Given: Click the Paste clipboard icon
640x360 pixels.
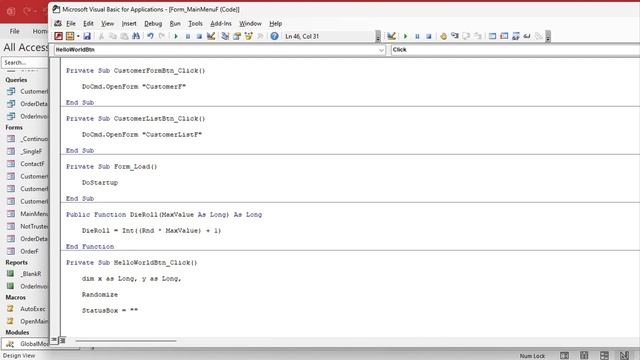Looking at the screenshot, I should (x=124, y=36).
